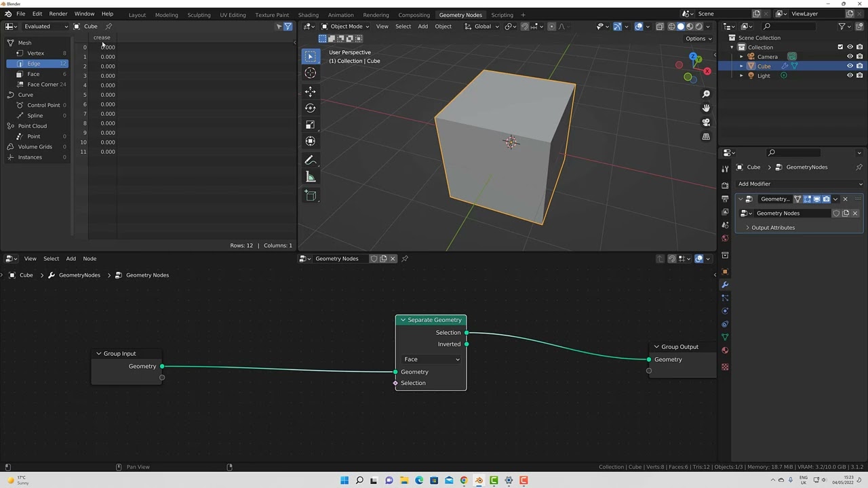Click the Add Modifier button
The height and width of the screenshot is (488, 868).
[x=800, y=183]
